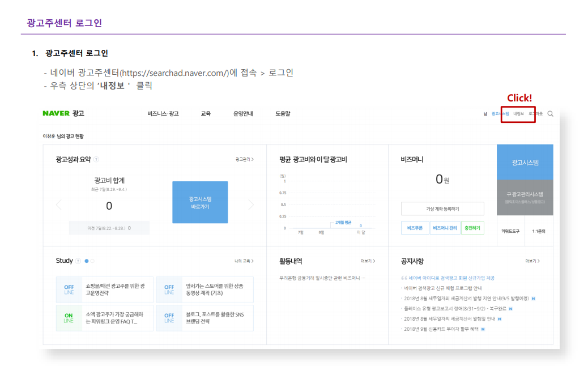Viewport: 588px width, 366px height.
Task: Click help icon next to 광고성과 요약
Action: 96,160
